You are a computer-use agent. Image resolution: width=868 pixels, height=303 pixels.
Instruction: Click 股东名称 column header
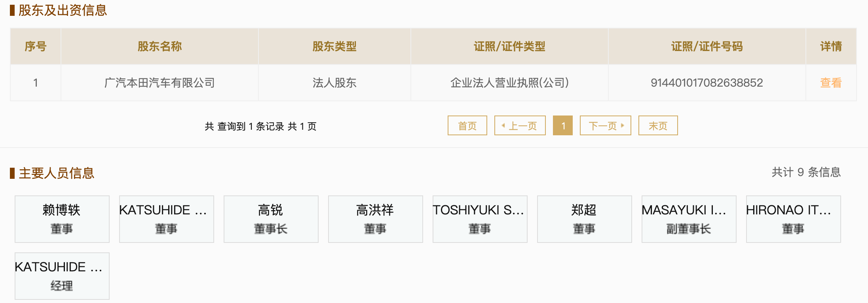click(x=160, y=46)
